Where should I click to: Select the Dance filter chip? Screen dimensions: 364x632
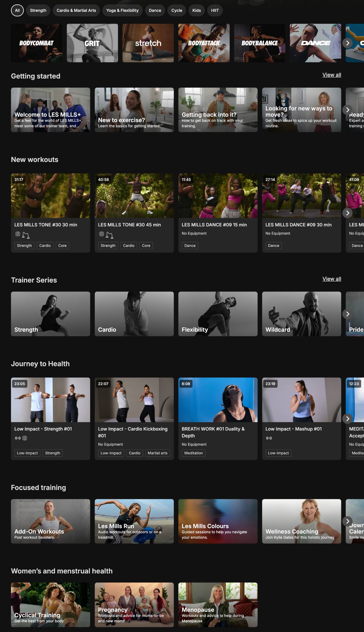click(x=155, y=10)
